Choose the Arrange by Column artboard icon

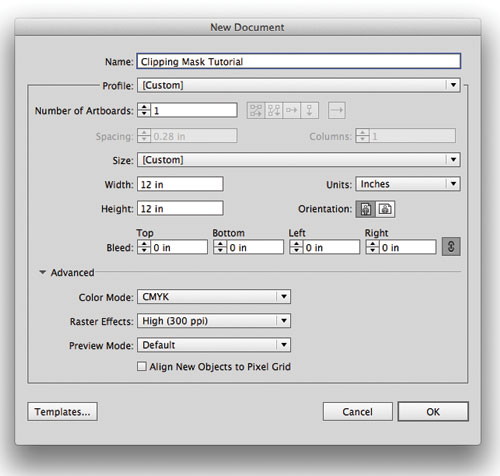click(310, 110)
